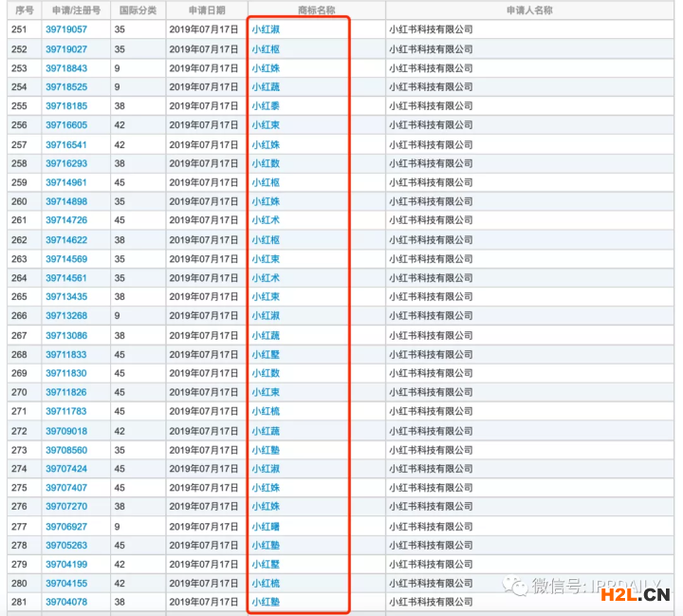The height and width of the screenshot is (616, 683).
Task: Open registration number 39714569
Action: [66, 259]
